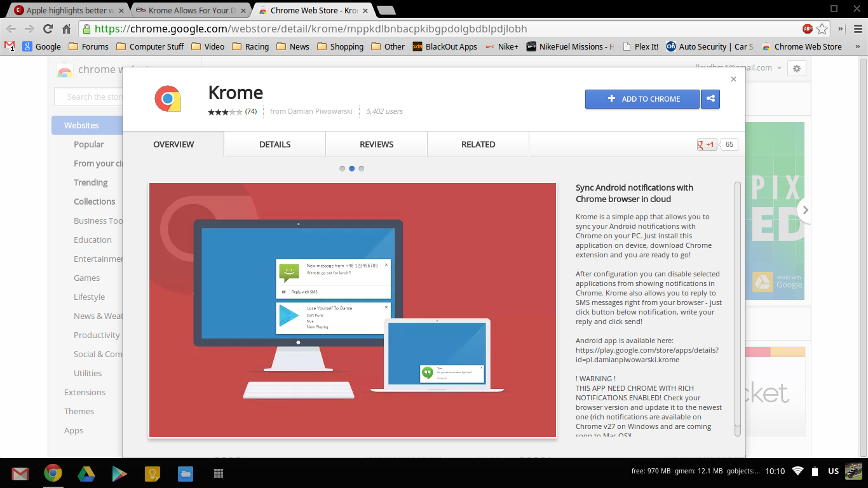Click the Google +1 button

(x=707, y=144)
